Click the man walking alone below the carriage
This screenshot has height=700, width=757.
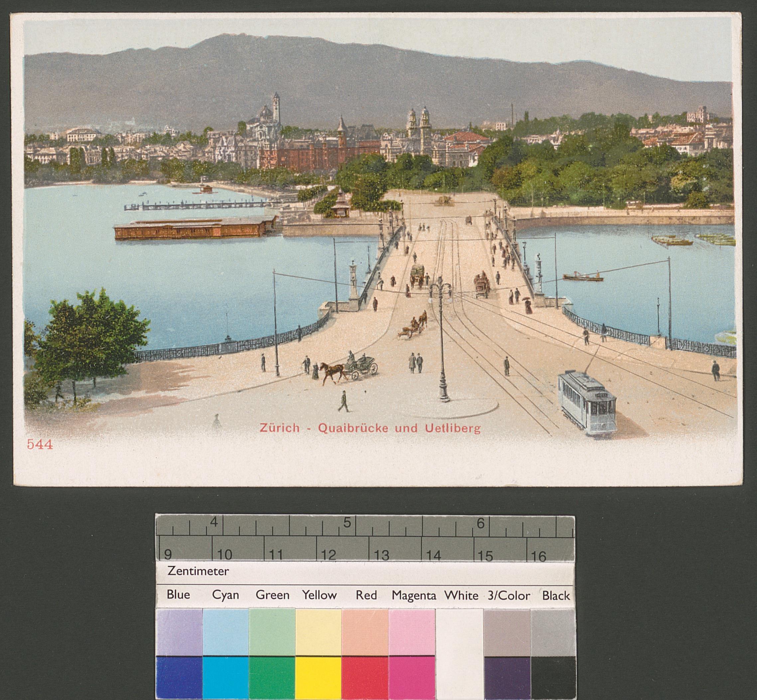344,401
